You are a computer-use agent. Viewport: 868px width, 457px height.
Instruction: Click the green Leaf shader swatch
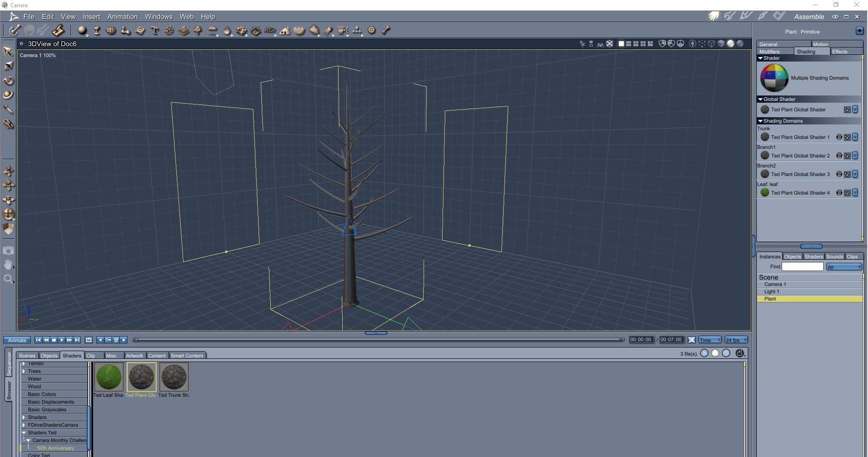coord(765,193)
